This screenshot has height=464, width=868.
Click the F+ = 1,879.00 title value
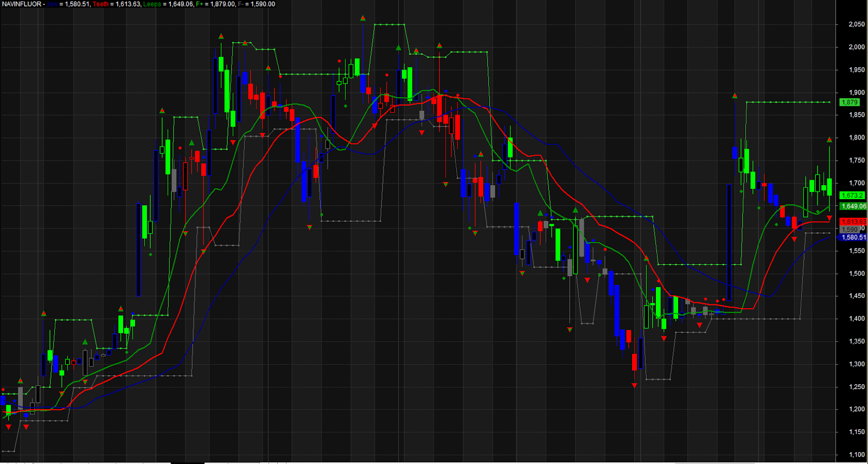215,4
